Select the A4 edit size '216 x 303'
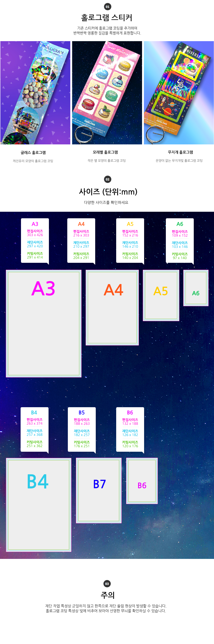The height and width of the screenshot is (644, 214). pyautogui.click(x=81, y=235)
